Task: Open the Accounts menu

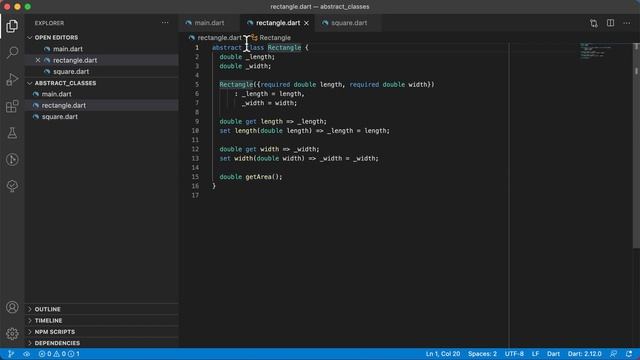Action: (x=12, y=307)
